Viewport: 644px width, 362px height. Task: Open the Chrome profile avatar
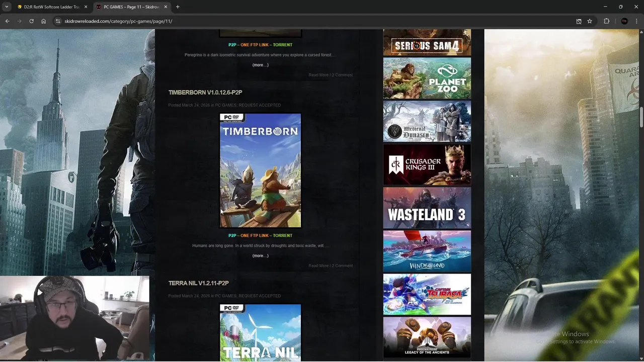624,21
